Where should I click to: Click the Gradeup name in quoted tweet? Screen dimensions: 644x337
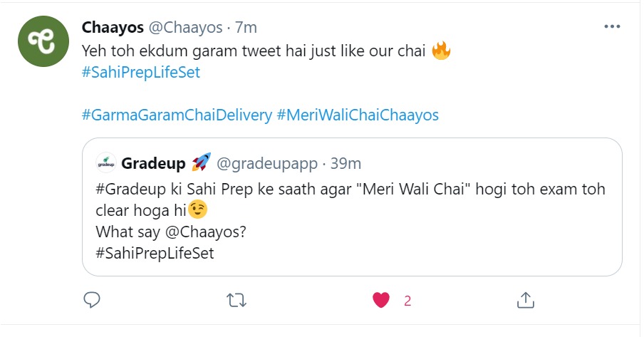154,163
